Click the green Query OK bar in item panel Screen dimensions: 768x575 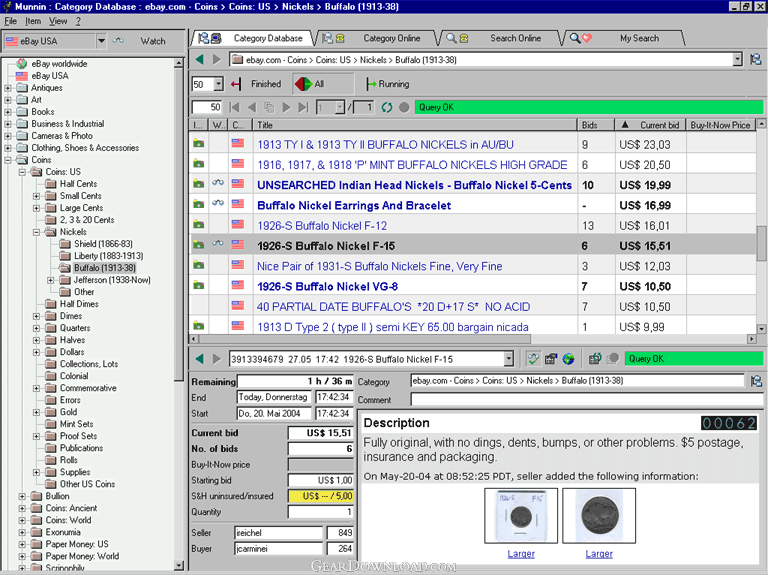coord(694,359)
